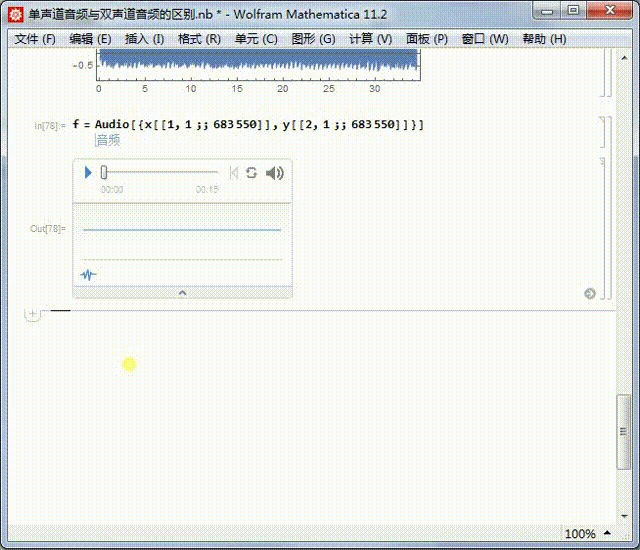Viewport: 640px width, 550px height.
Task: Open the Palettes (面板) menu
Action: 427,39
